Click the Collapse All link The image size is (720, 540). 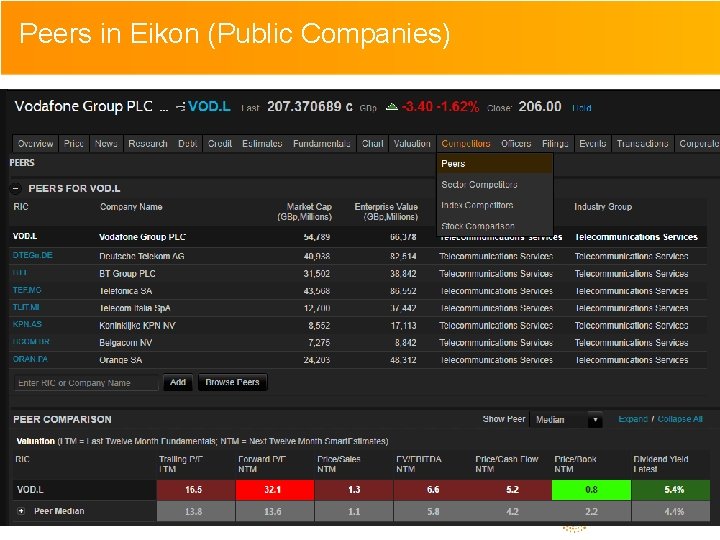point(680,419)
